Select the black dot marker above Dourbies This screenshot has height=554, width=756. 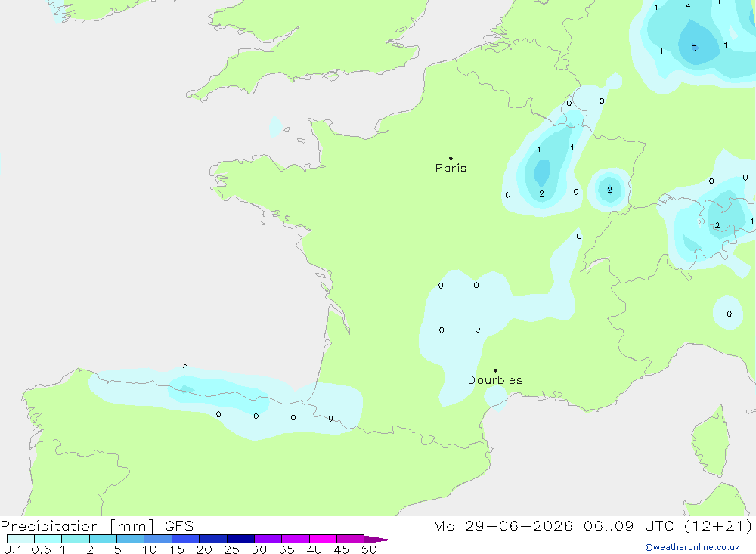pos(495,370)
